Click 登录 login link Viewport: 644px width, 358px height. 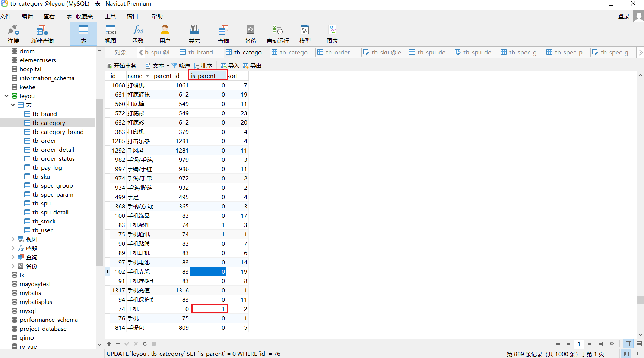(624, 16)
